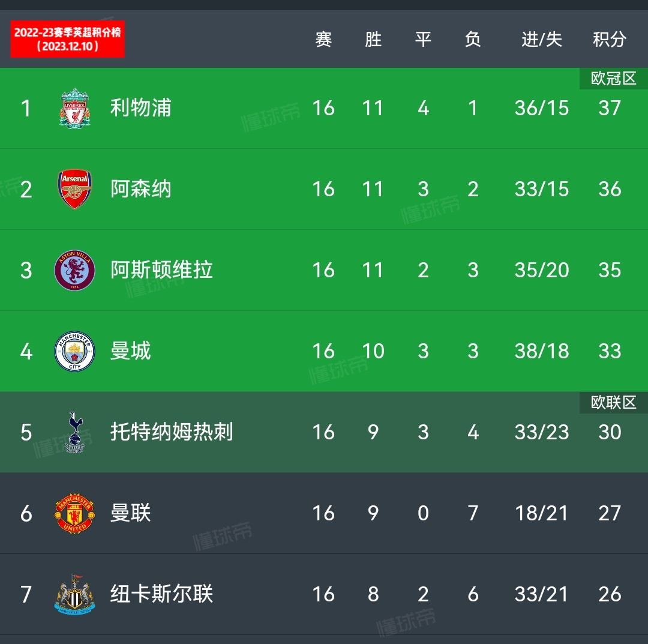Open the 利物浦 team name

(140, 108)
